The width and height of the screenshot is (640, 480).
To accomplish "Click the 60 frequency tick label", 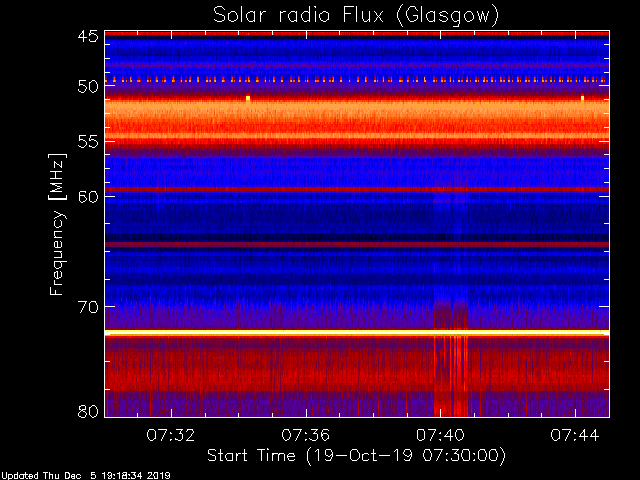I will click(88, 197).
